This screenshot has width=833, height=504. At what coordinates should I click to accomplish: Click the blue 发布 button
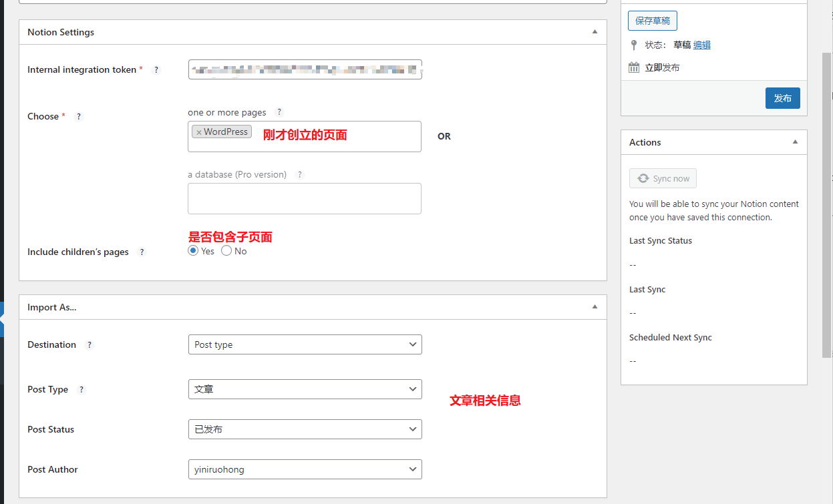(x=782, y=98)
